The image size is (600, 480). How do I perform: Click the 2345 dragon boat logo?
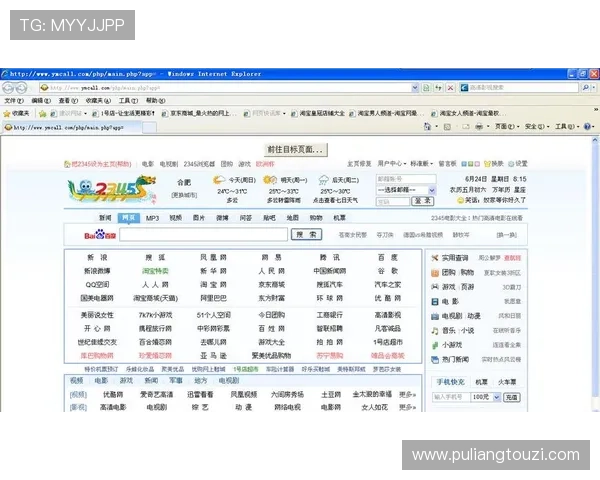(x=112, y=189)
